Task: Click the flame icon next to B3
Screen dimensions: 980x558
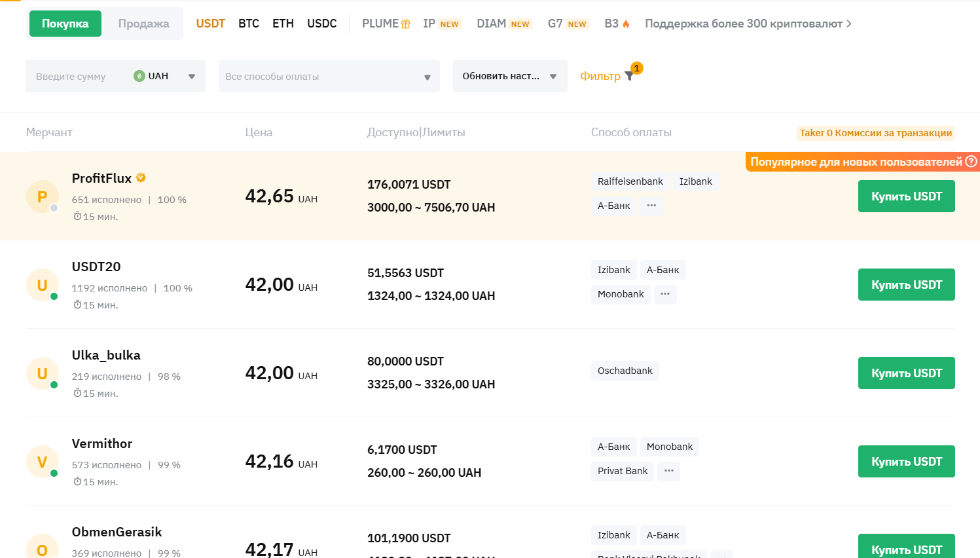Action: (x=626, y=24)
